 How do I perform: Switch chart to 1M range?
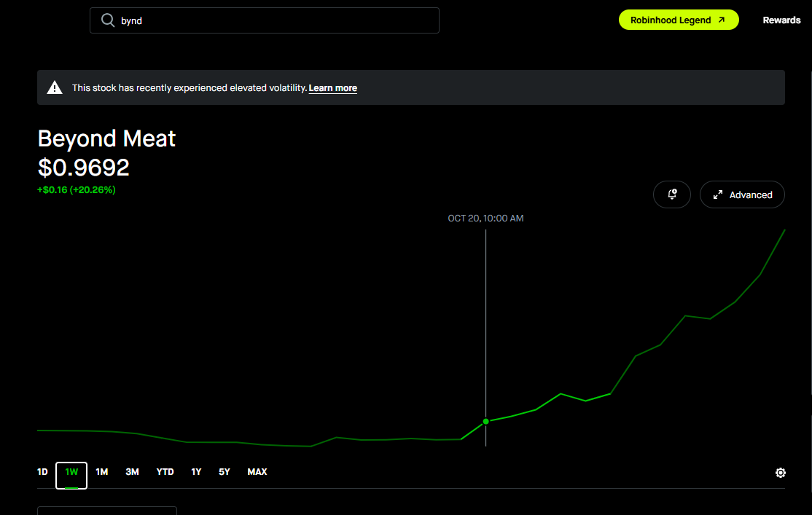[102, 472]
